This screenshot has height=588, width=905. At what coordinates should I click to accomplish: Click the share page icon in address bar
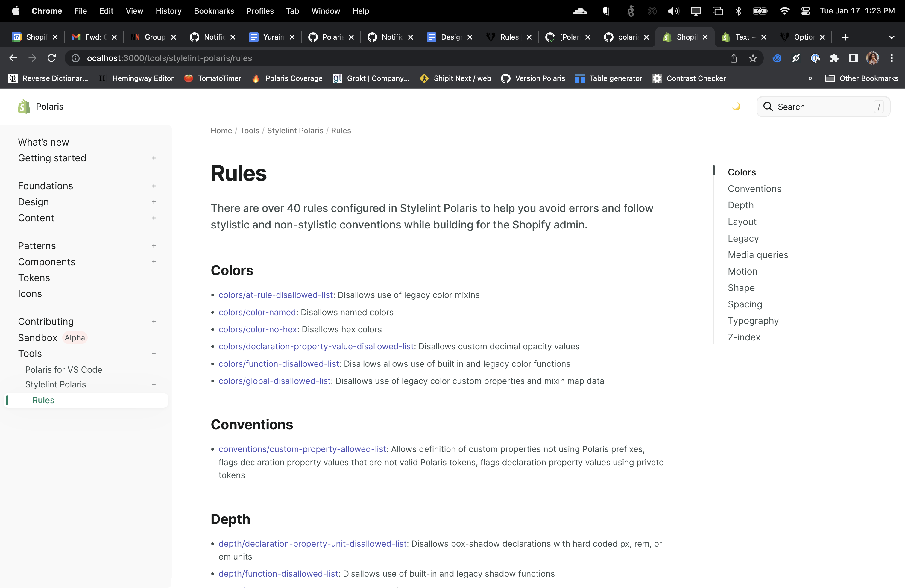point(734,58)
